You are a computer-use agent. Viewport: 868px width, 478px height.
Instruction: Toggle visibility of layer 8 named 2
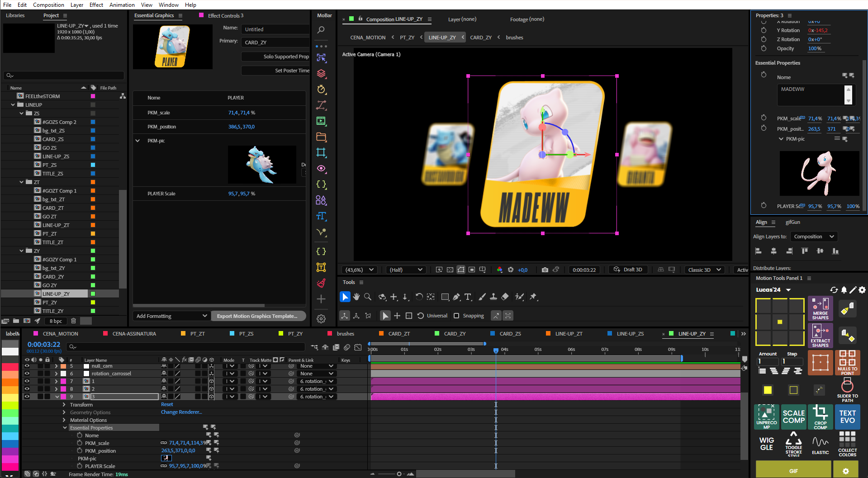[x=27, y=389]
